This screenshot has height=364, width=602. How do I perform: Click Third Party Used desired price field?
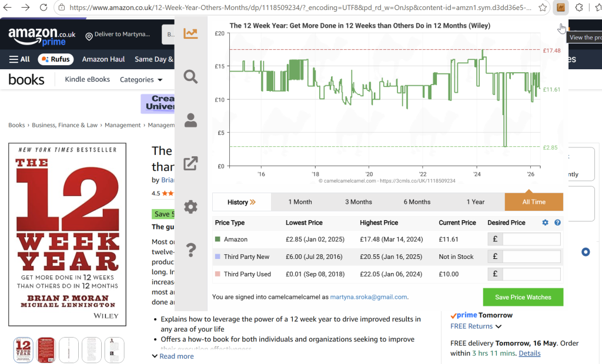pyautogui.click(x=531, y=274)
